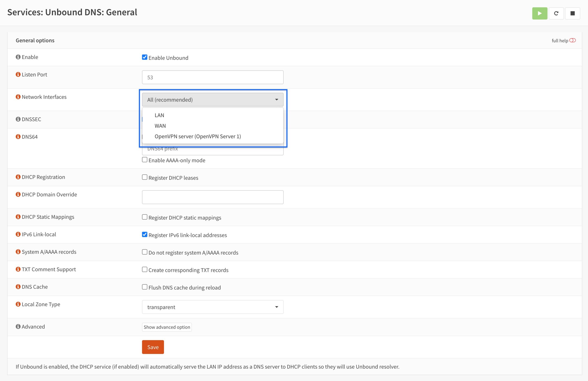Choose OpenVPN server from the interfaces list

198,136
